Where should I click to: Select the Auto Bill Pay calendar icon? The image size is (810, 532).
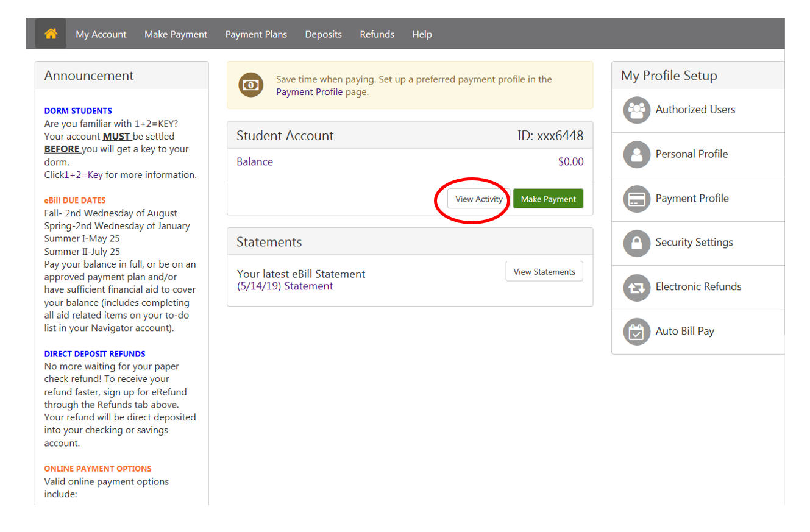click(x=637, y=332)
